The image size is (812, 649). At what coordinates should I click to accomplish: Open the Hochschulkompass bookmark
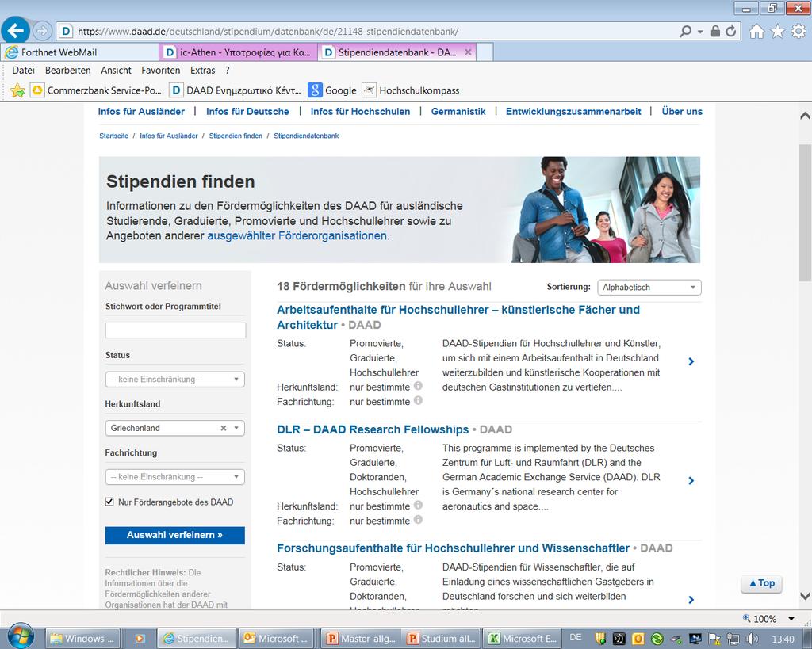pos(411,90)
